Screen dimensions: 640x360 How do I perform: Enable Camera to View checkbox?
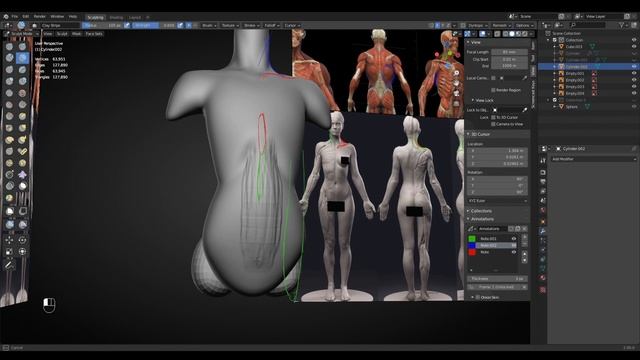[x=493, y=124]
